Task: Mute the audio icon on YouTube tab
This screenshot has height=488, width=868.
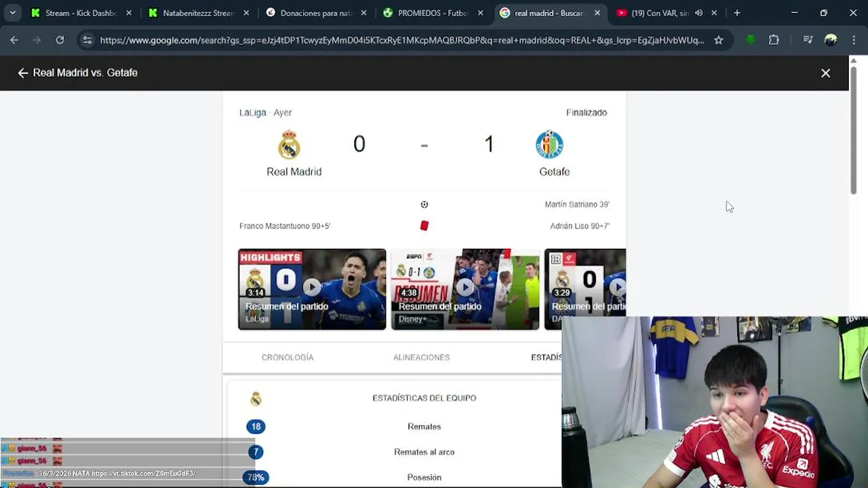Action: pyautogui.click(x=699, y=13)
